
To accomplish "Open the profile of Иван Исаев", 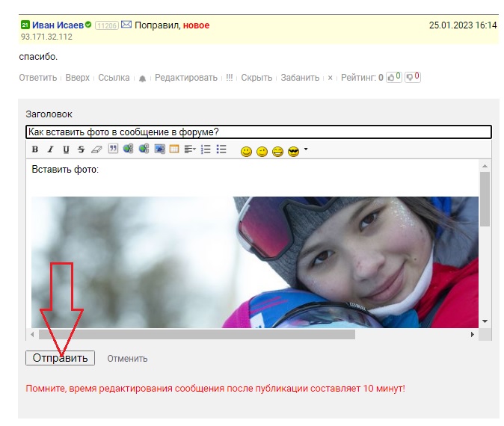I will click(x=58, y=25).
